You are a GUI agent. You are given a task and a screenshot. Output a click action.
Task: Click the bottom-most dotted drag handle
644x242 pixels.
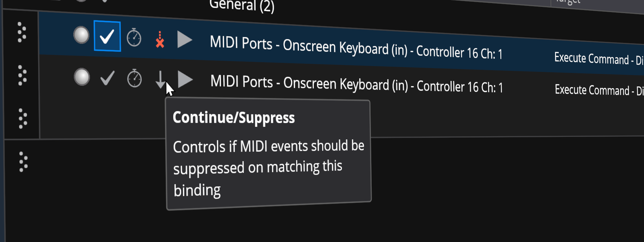coord(23,162)
